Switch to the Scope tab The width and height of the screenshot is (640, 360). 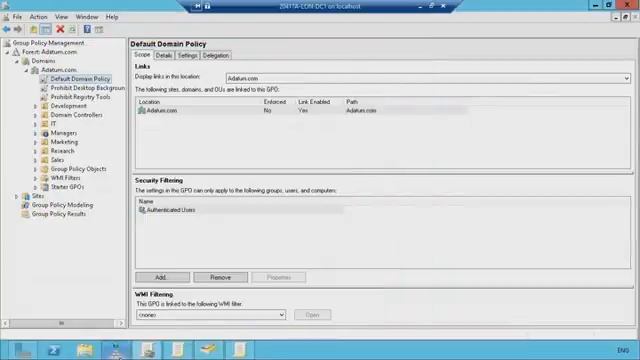coord(142,55)
